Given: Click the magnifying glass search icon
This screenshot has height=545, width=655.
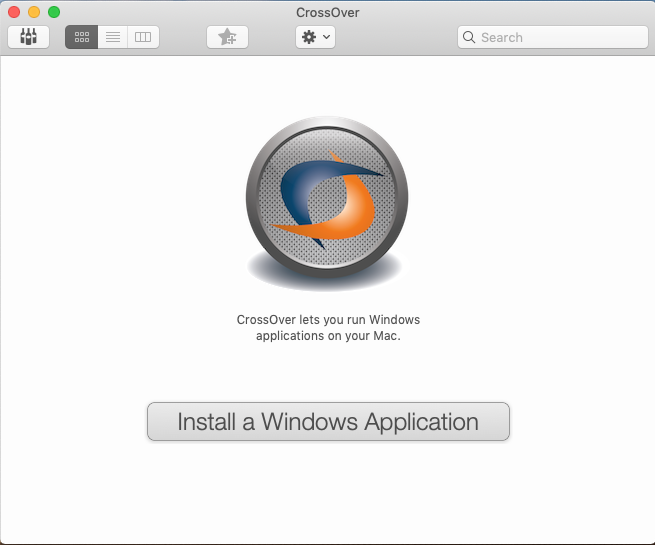Looking at the screenshot, I should (x=469, y=37).
